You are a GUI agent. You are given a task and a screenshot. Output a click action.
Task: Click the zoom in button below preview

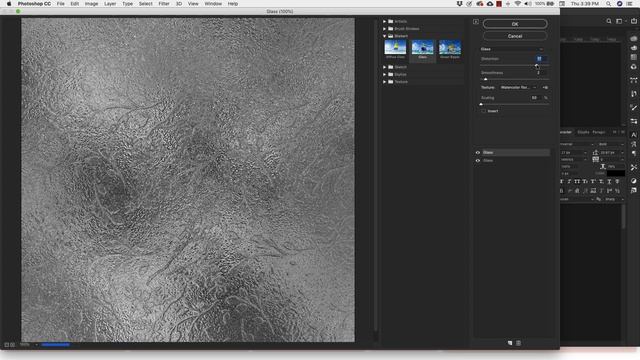[12, 345]
